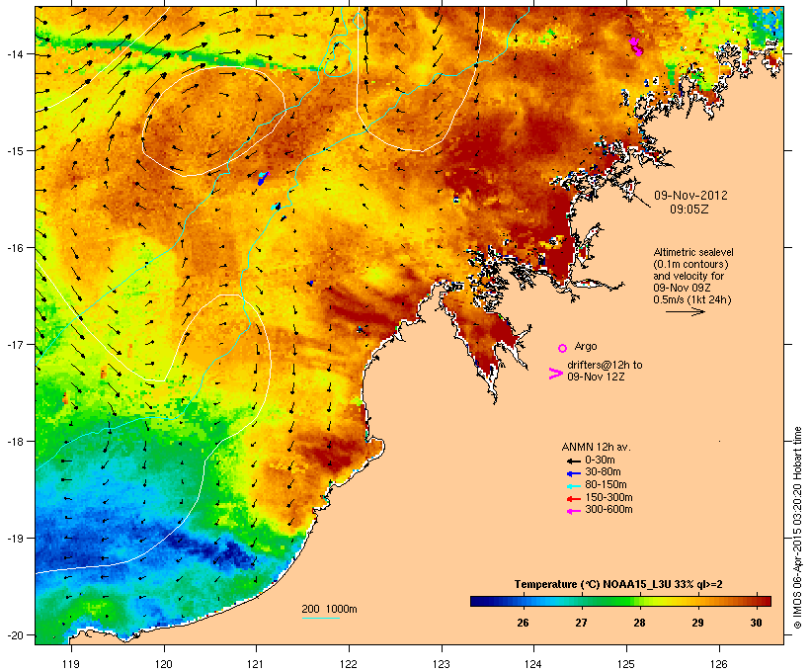Click the cyan 200-1000m isobath legend line
This screenshot has height=672, width=810.
[x=321, y=618]
